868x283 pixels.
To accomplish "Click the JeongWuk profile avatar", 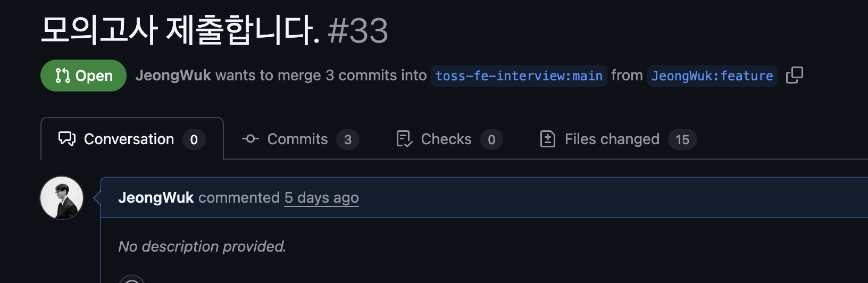I will tap(62, 198).
